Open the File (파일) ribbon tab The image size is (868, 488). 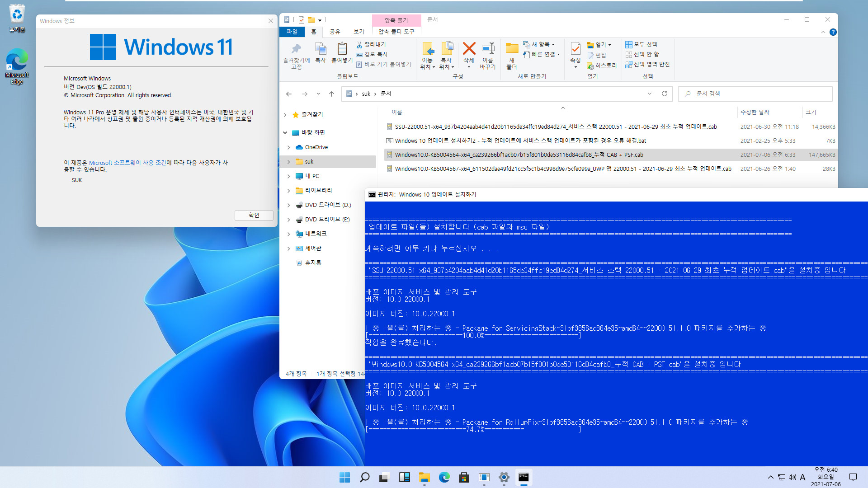292,32
